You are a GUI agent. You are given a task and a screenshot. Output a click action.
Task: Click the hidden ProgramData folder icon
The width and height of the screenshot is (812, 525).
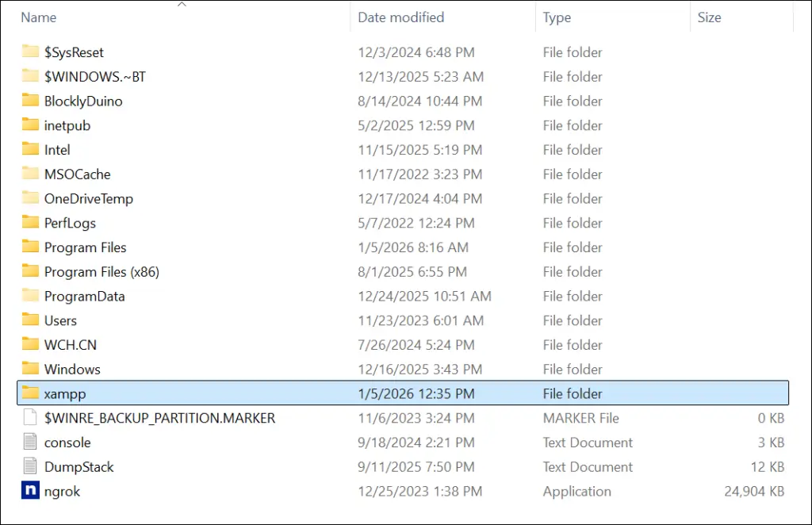30,296
